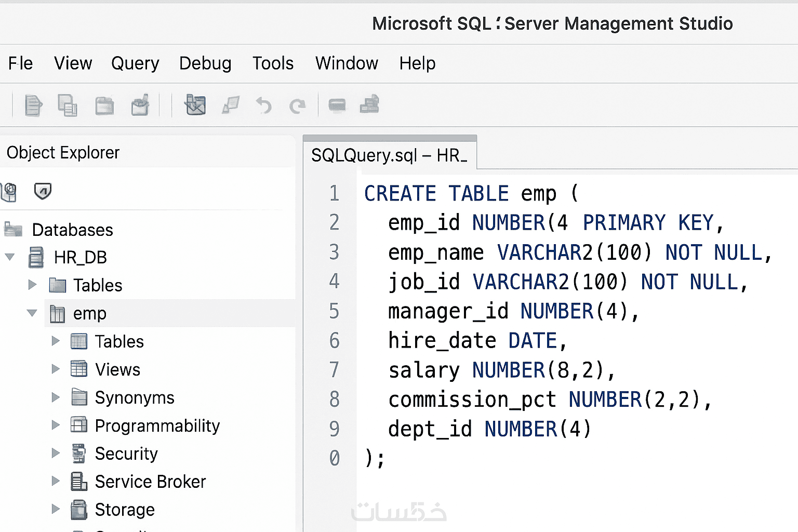Click the undo arrow in toolbar
The image size is (798, 532).
point(264,105)
